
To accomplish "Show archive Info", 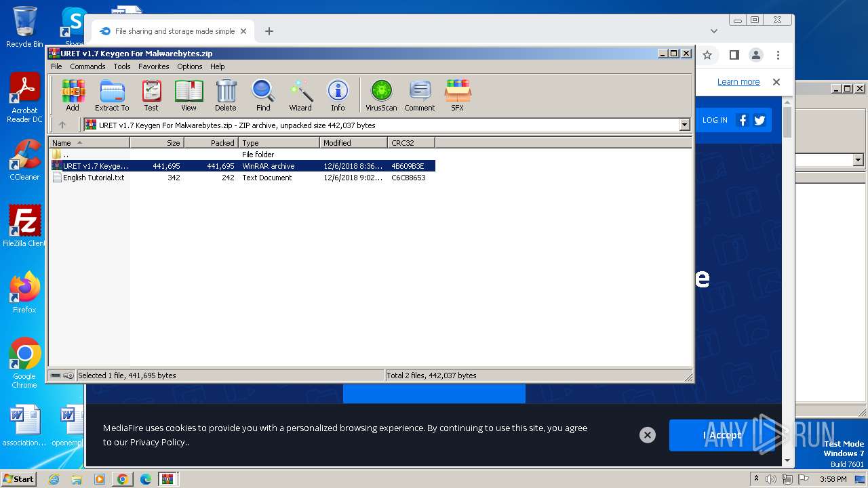I will pos(338,96).
